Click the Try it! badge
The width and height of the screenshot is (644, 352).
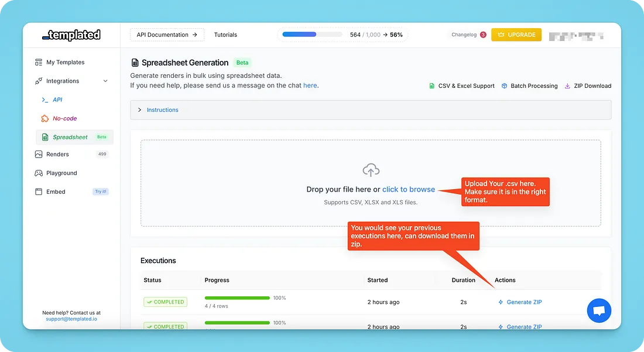click(x=101, y=192)
